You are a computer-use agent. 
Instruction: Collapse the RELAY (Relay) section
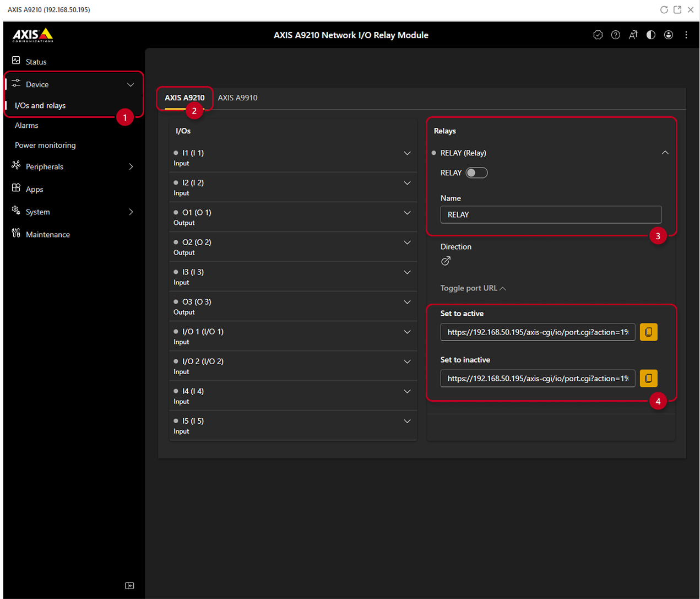pyautogui.click(x=665, y=153)
